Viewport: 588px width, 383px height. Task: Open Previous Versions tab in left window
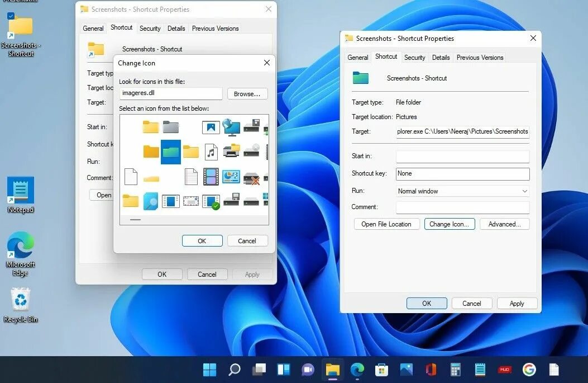215,28
